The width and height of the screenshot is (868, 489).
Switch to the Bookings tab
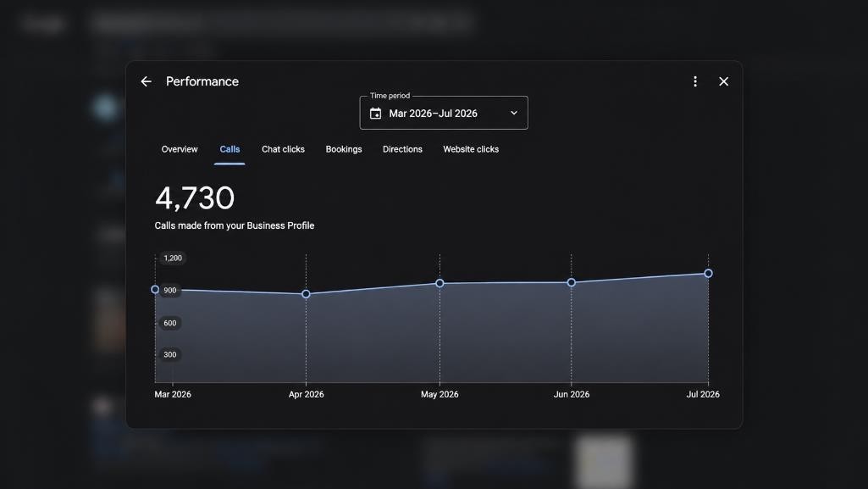[344, 149]
